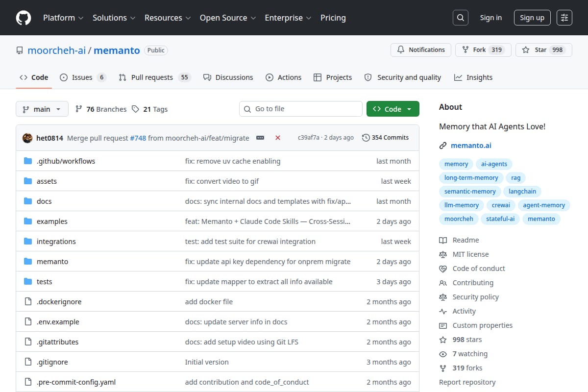Click the 354 Commits link
588x392 pixels.
coord(385,138)
